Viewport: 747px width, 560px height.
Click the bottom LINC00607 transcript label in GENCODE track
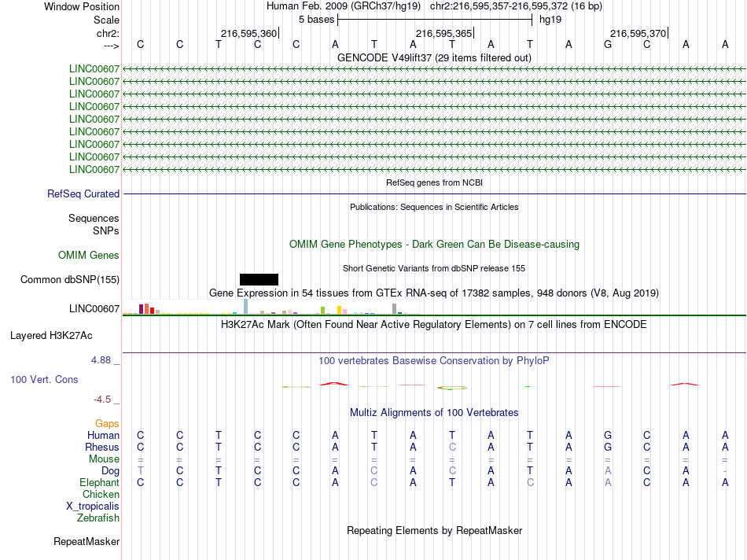tap(94, 170)
